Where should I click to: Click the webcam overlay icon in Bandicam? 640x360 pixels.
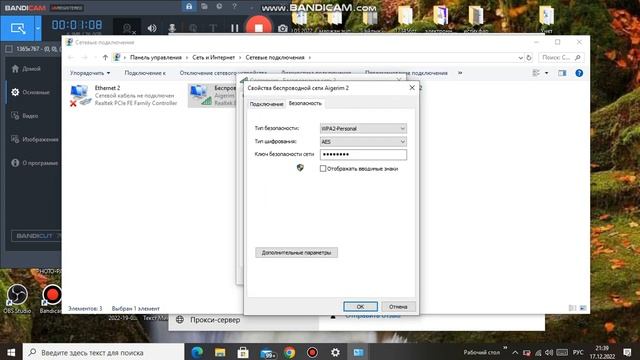click(127, 29)
